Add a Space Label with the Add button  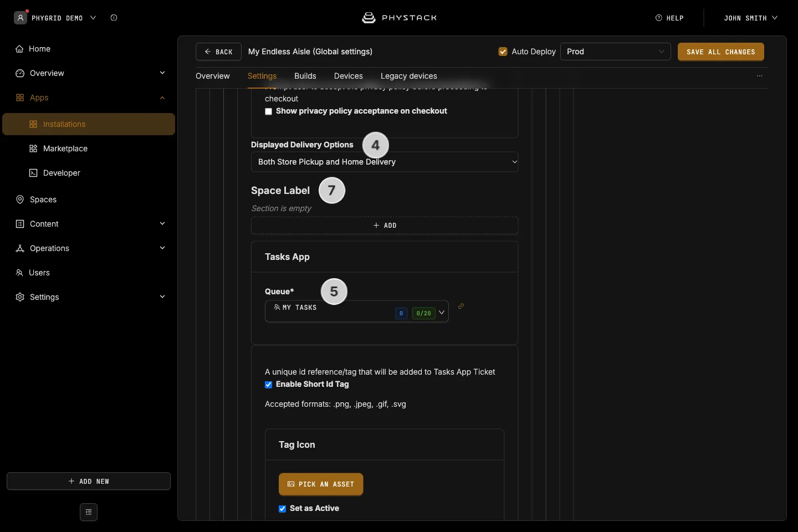point(385,226)
